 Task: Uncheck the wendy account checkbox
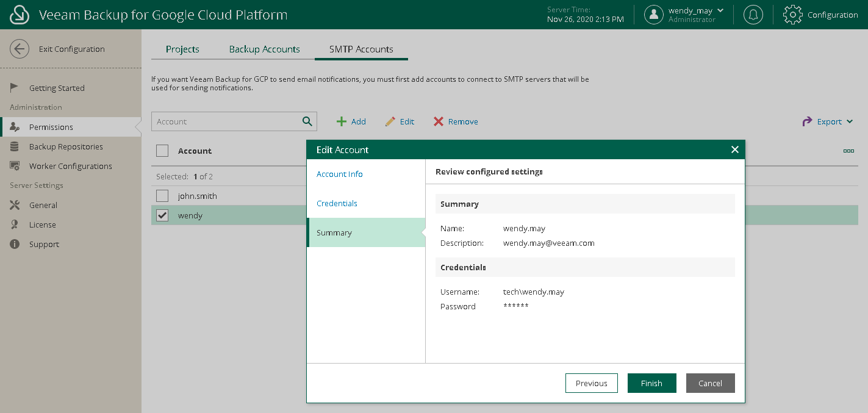coord(162,215)
